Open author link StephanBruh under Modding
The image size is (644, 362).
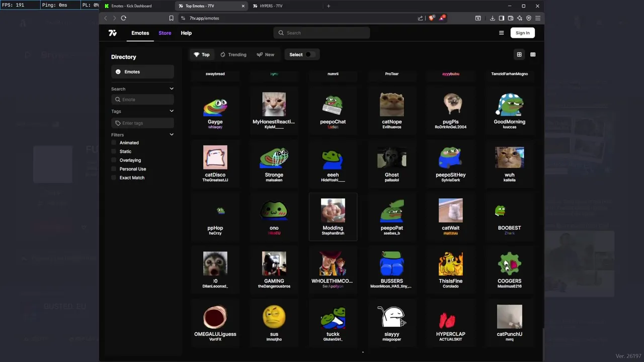(333, 233)
